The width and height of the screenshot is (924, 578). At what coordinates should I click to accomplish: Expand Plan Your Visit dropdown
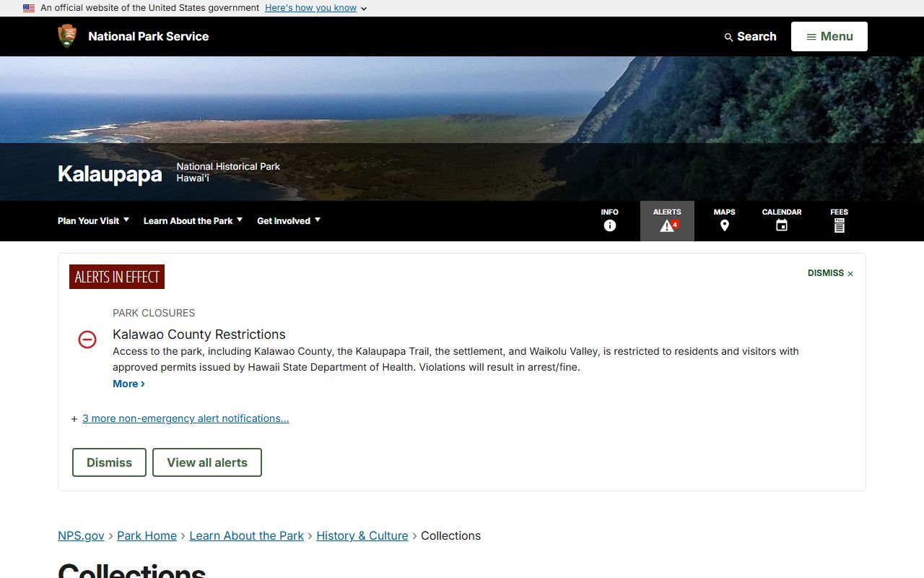pos(94,221)
